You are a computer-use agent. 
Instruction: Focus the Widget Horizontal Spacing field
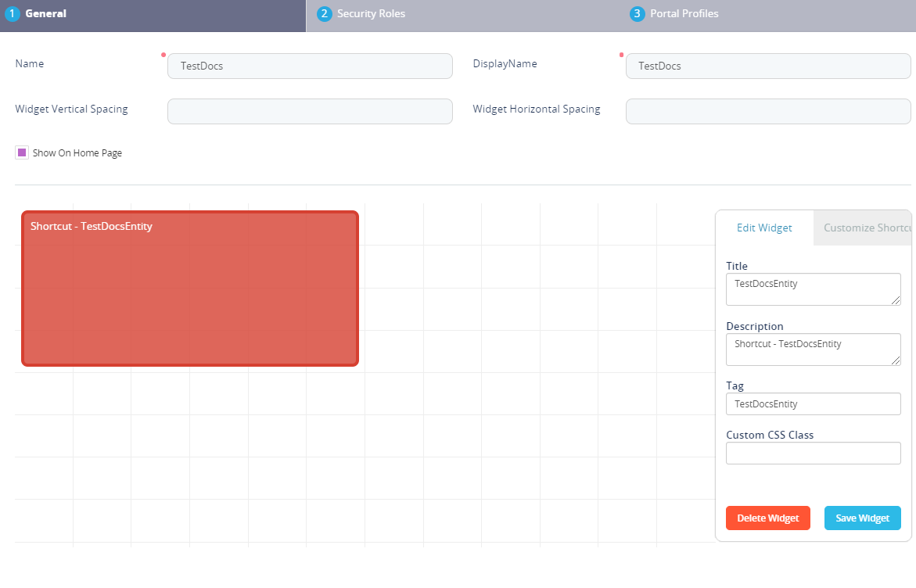click(767, 112)
